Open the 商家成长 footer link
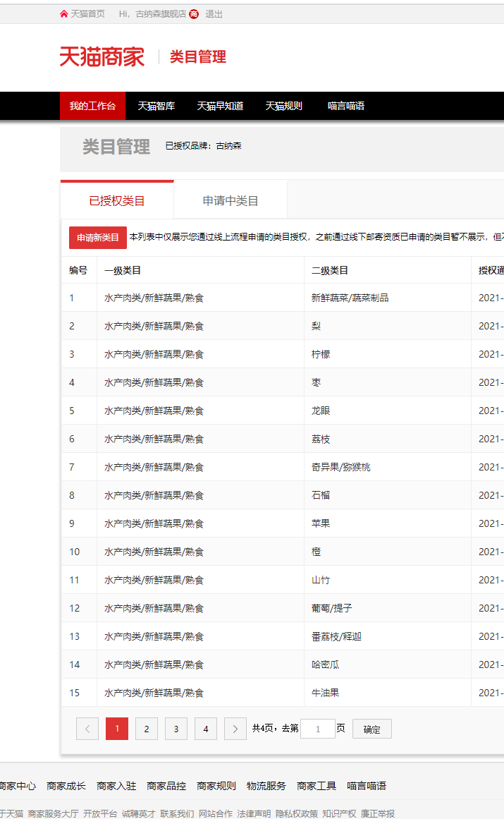The width and height of the screenshot is (504, 819). (x=66, y=786)
